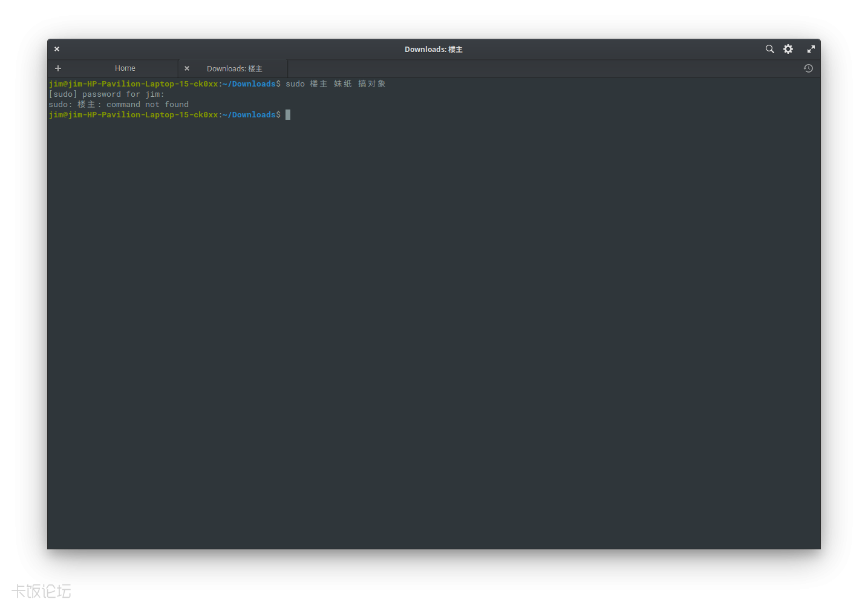The height and width of the screenshot is (605, 868).
Task: Click the magnifier to reveal search dropdown
Action: (769, 49)
